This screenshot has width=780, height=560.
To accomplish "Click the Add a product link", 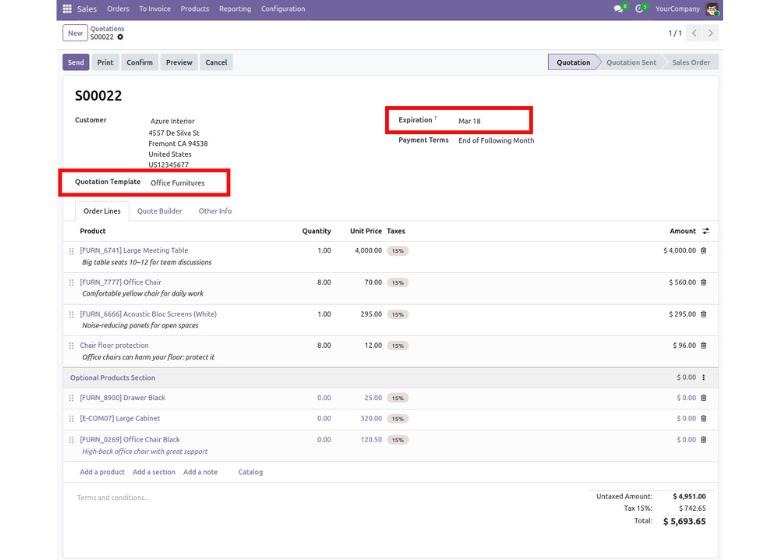I will 102,472.
